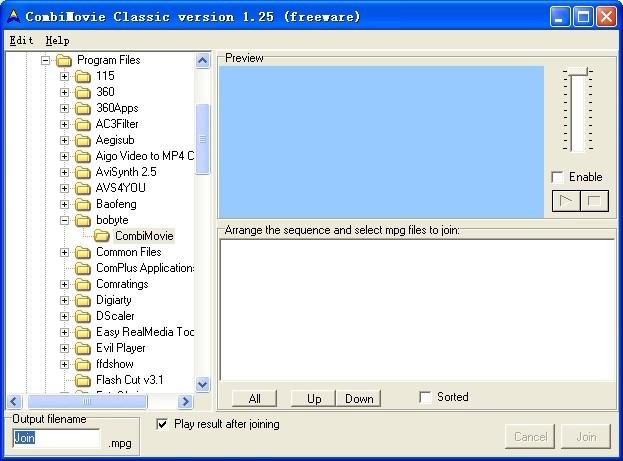Click the Evil Player folder icon
The height and width of the screenshot is (461, 623).
click(83, 348)
